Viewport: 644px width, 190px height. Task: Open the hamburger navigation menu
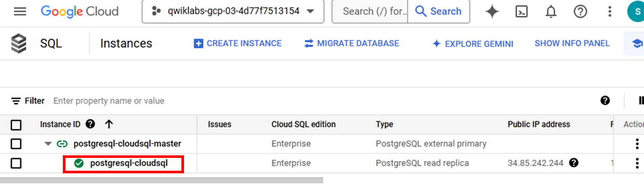(20, 12)
